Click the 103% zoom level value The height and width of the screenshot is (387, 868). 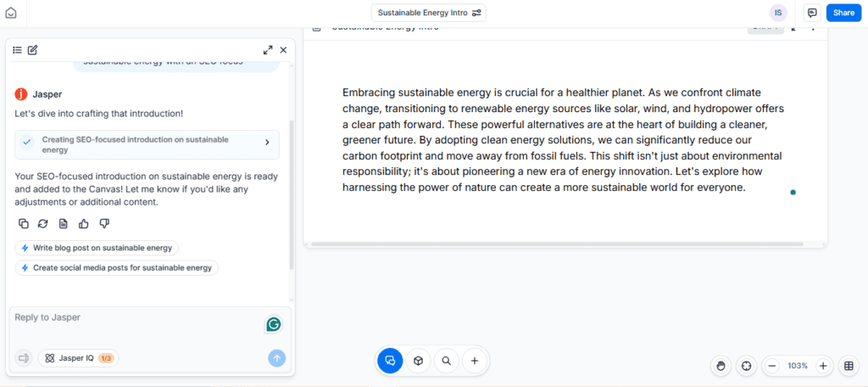pos(798,366)
